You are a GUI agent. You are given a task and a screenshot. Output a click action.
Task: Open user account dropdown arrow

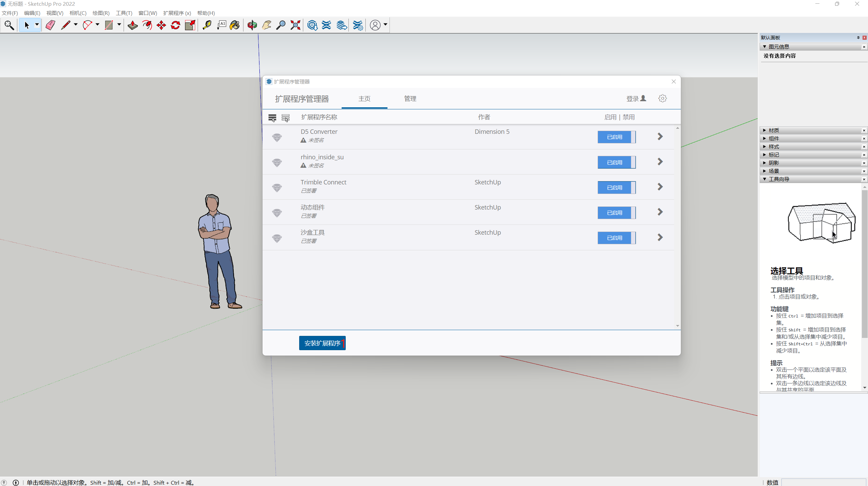pos(385,24)
